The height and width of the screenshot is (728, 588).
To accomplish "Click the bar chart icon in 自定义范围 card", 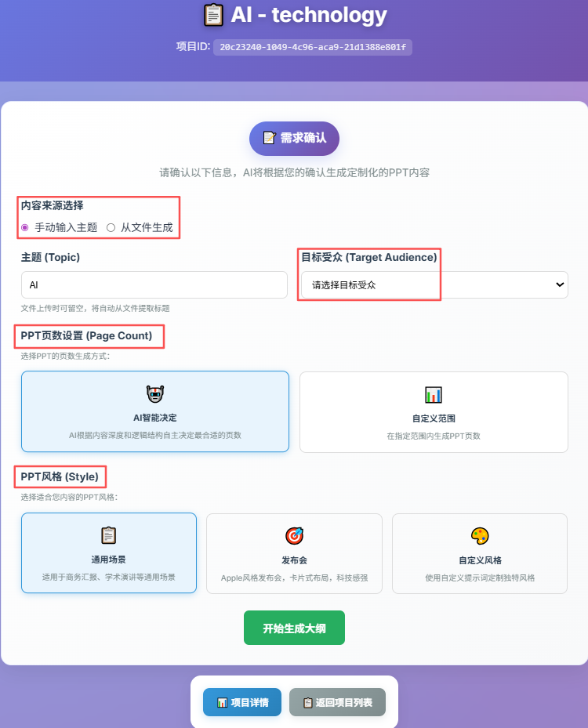I will [434, 395].
